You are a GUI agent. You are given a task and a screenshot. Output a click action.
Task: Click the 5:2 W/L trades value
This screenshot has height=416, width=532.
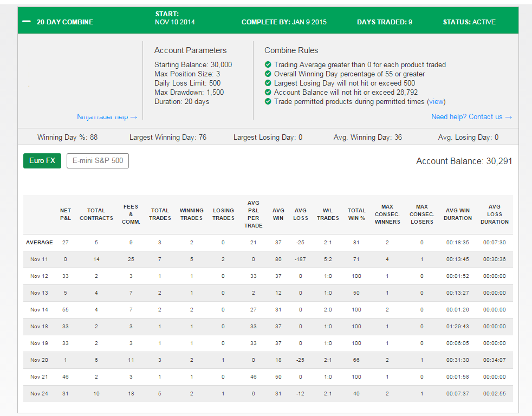(328, 259)
